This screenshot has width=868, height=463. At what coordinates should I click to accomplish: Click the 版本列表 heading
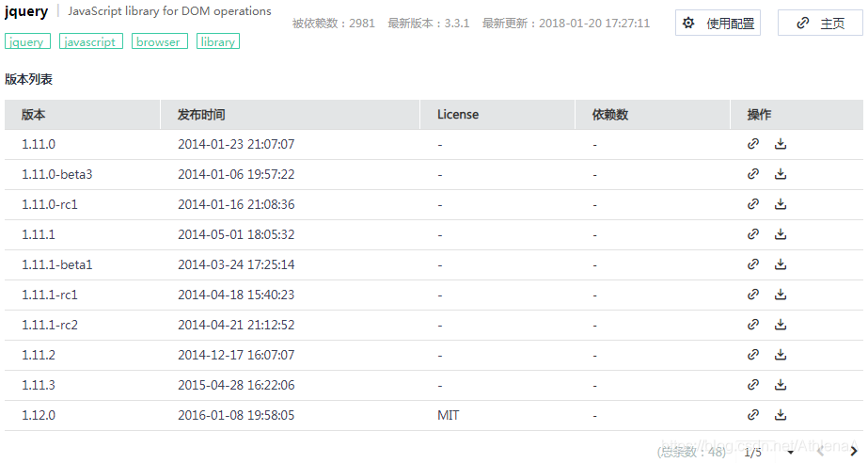pos(28,79)
